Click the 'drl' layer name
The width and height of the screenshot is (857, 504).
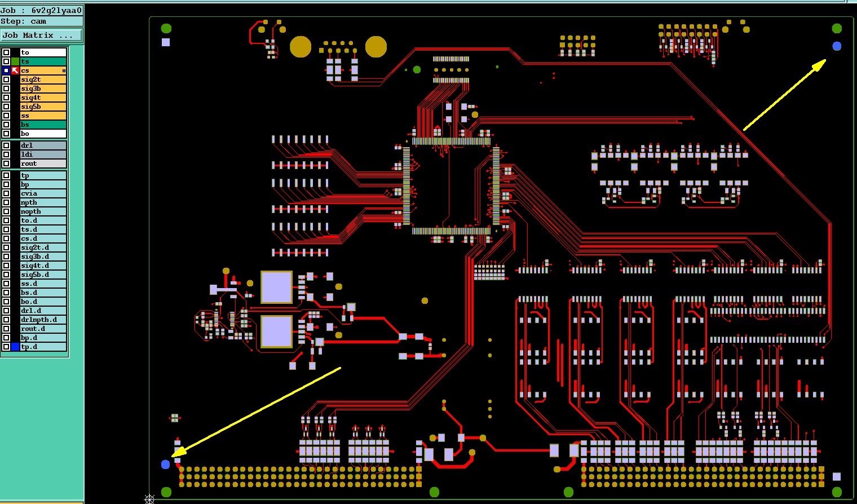[43, 145]
